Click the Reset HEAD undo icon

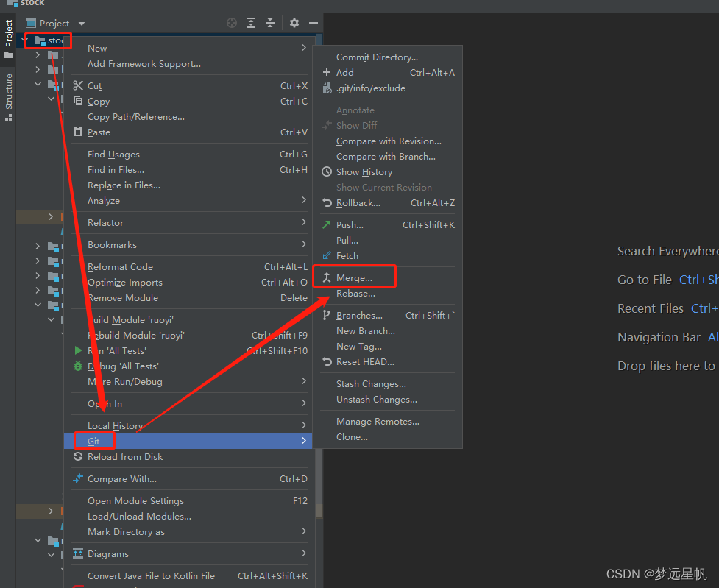click(327, 362)
